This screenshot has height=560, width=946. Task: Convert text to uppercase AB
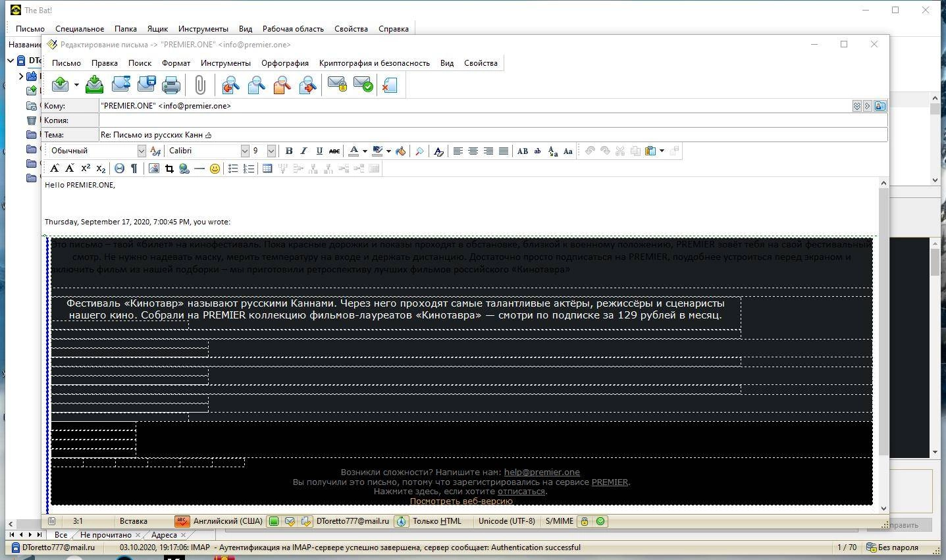pos(522,151)
